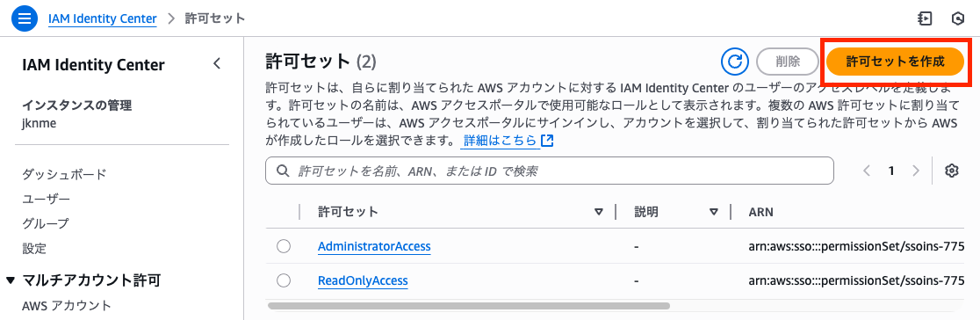Open グループ in the sidebar
This screenshot has width=980, height=320.
click(45, 223)
